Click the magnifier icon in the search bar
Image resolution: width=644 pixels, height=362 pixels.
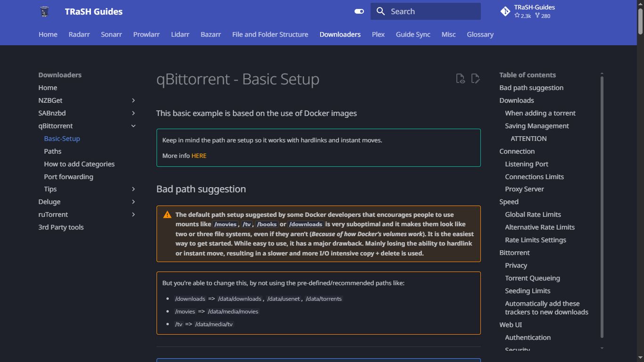380,11
